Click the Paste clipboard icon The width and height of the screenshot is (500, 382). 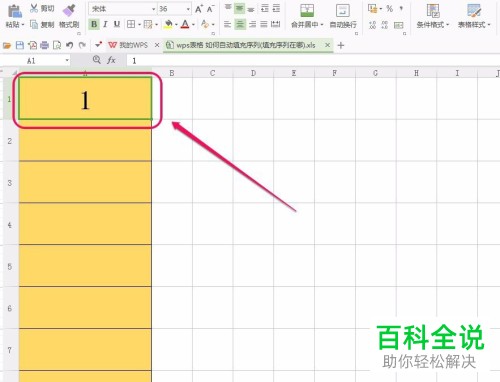coord(14,11)
